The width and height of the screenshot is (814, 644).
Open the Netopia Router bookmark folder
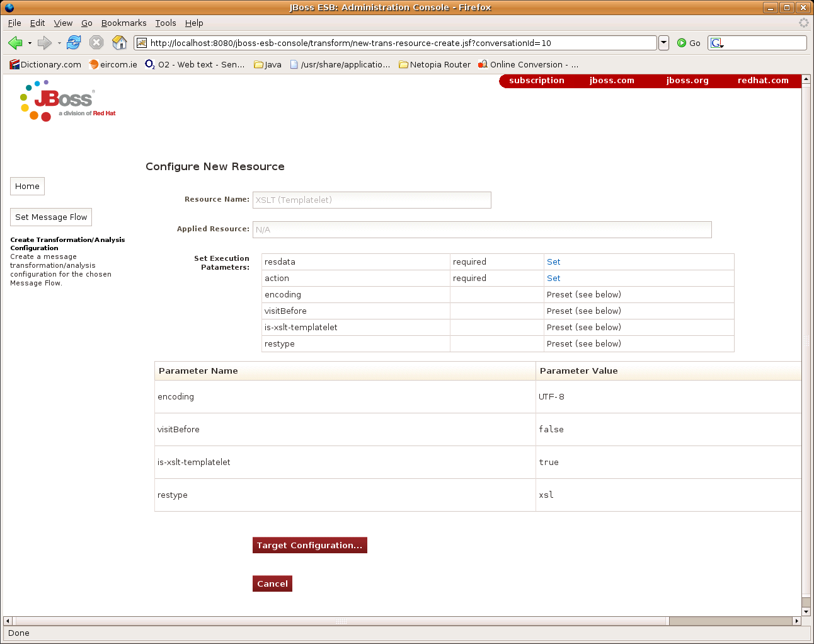pos(435,64)
